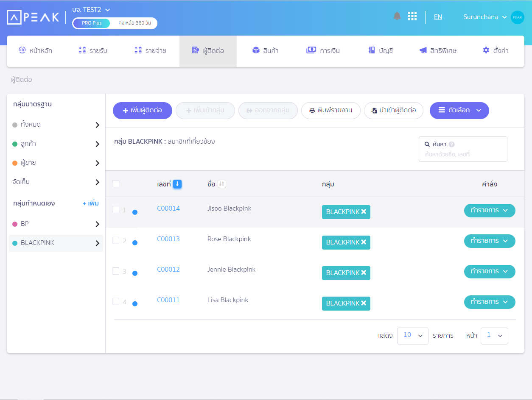532x400 pixels.
Task: Remove BLACKPINK tag from Jennie Blackpink
Action: [364, 273]
